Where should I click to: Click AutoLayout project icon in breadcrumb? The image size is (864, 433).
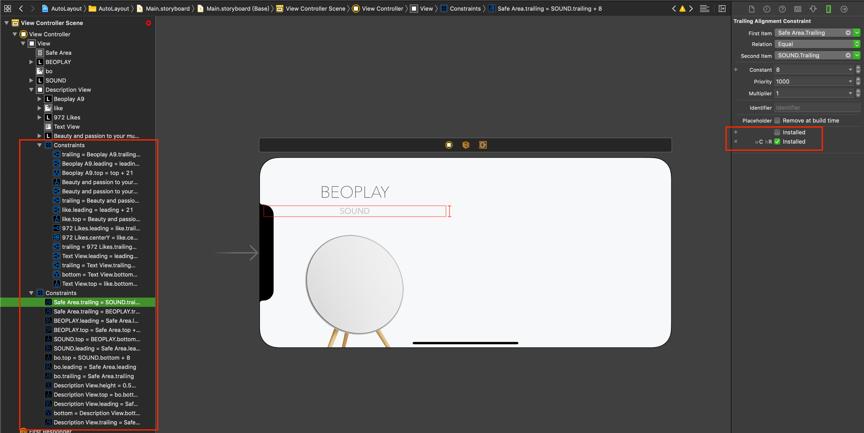[45, 9]
